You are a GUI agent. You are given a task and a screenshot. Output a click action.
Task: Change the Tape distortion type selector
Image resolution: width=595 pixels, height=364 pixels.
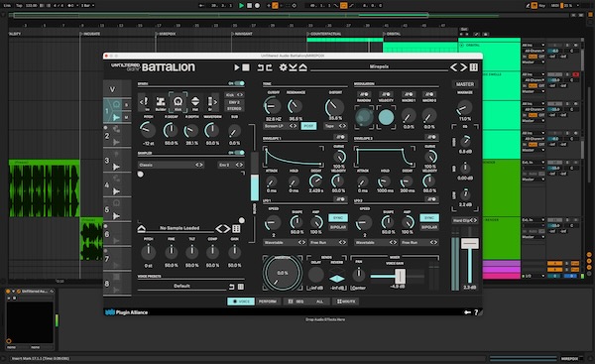(x=335, y=126)
